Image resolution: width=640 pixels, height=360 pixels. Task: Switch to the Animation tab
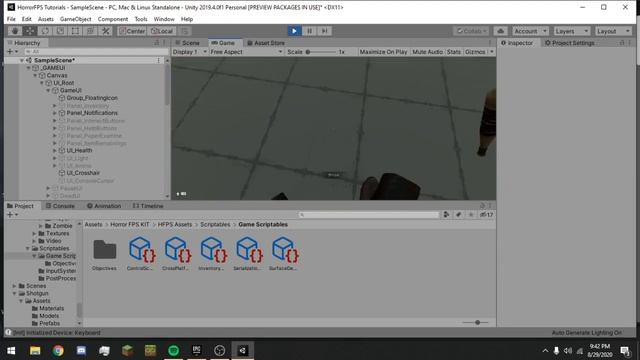pyautogui.click(x=104, y=206)
